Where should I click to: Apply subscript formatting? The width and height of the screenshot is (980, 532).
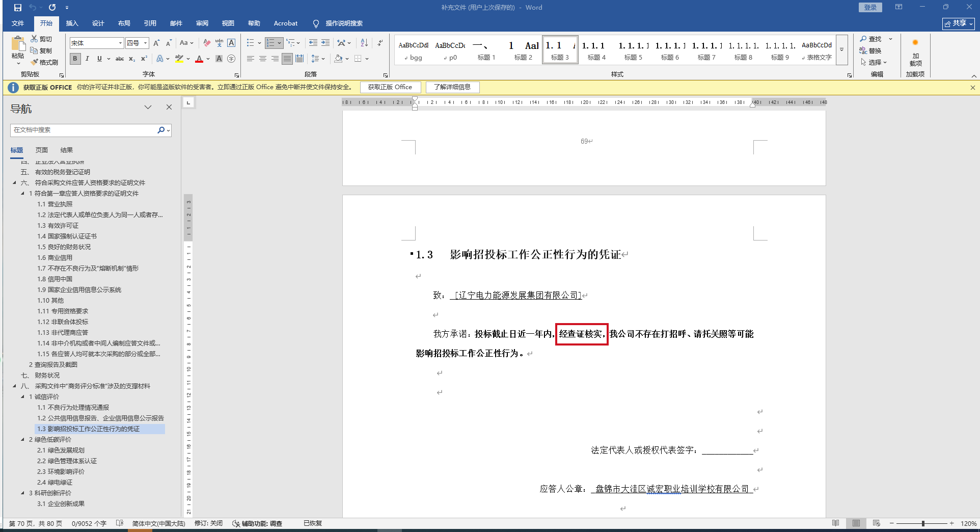point(132,59)
